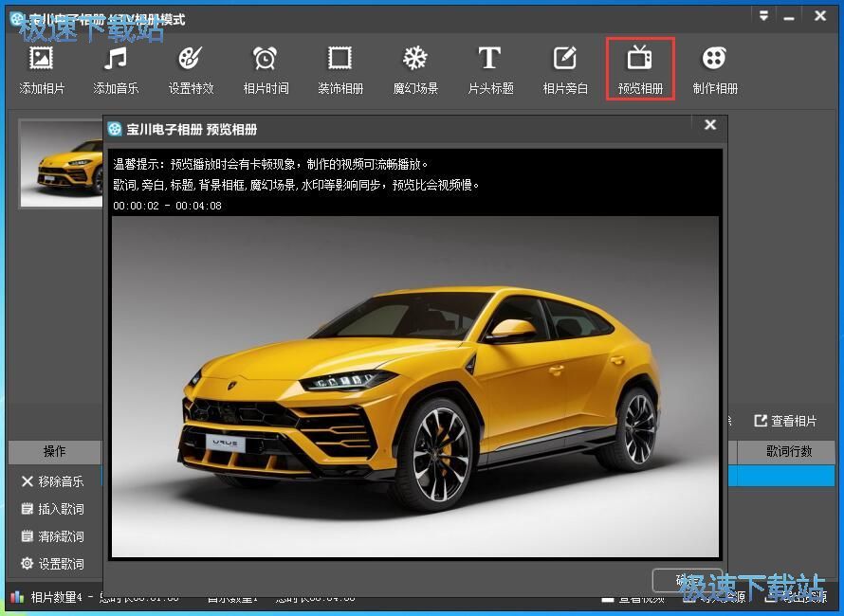Select the yellow car photo thumbnail

point(62,163)
